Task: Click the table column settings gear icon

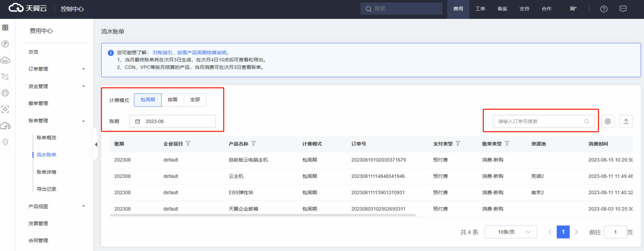Action: (608, 121)
